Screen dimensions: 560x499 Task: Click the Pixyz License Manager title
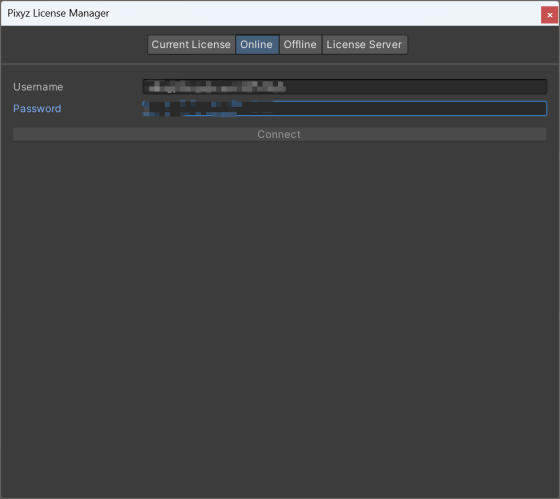58,14
